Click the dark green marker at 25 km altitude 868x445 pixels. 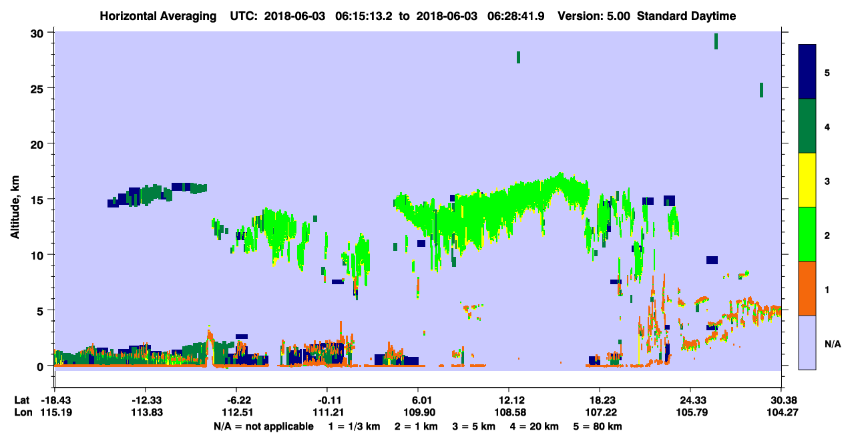pyautogui.click(x=761, y=90)
